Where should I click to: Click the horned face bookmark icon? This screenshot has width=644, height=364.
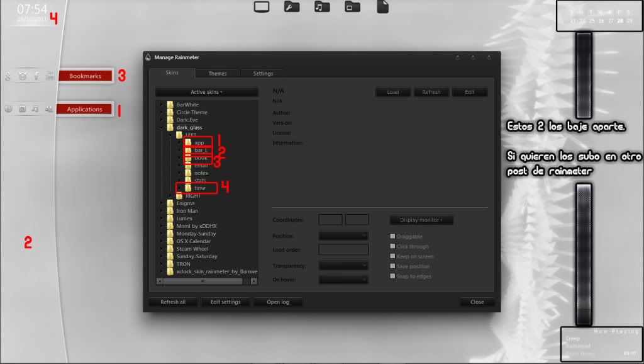pos(22,76)
